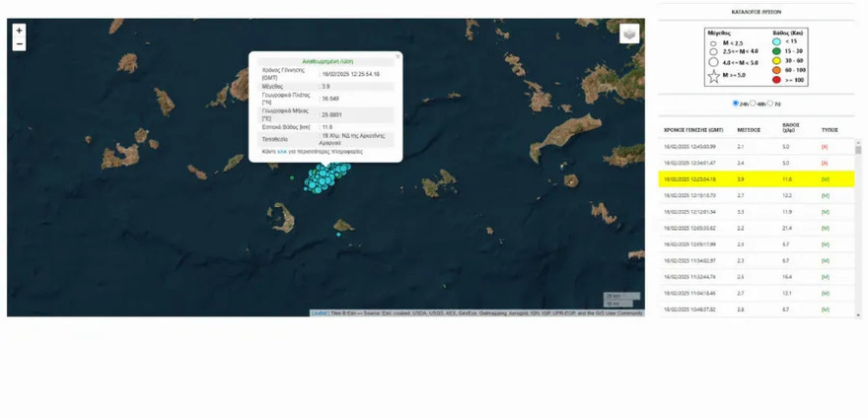868x419 pixels.
Task: Click the popup link for more information
Action: (280, 152)
